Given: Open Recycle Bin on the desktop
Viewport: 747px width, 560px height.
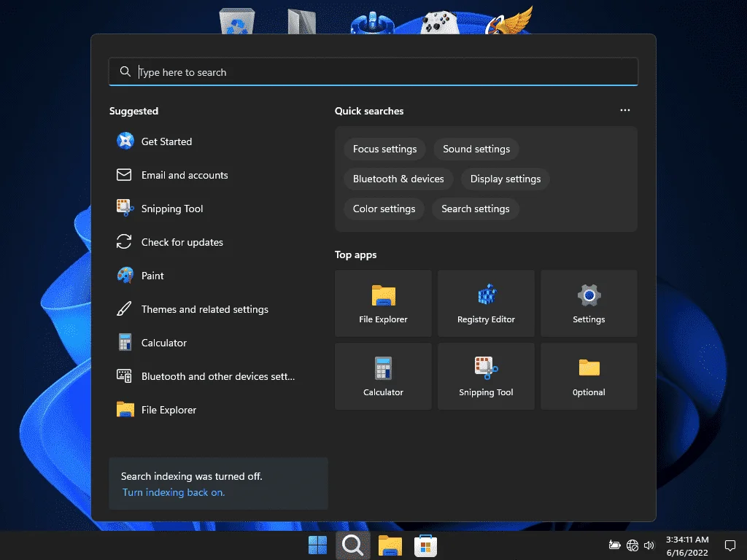Looking at the screenshot, I should click(237, 21).
